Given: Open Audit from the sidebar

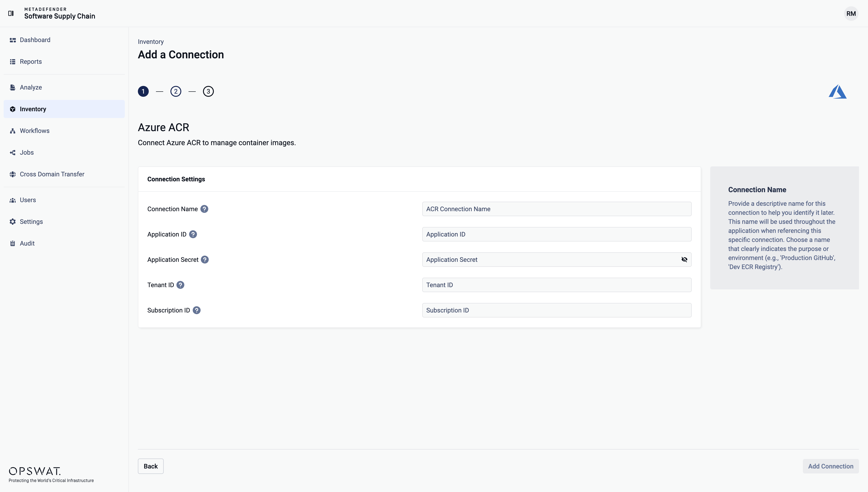Looking at the screenshot, I should tap(64, 243).
